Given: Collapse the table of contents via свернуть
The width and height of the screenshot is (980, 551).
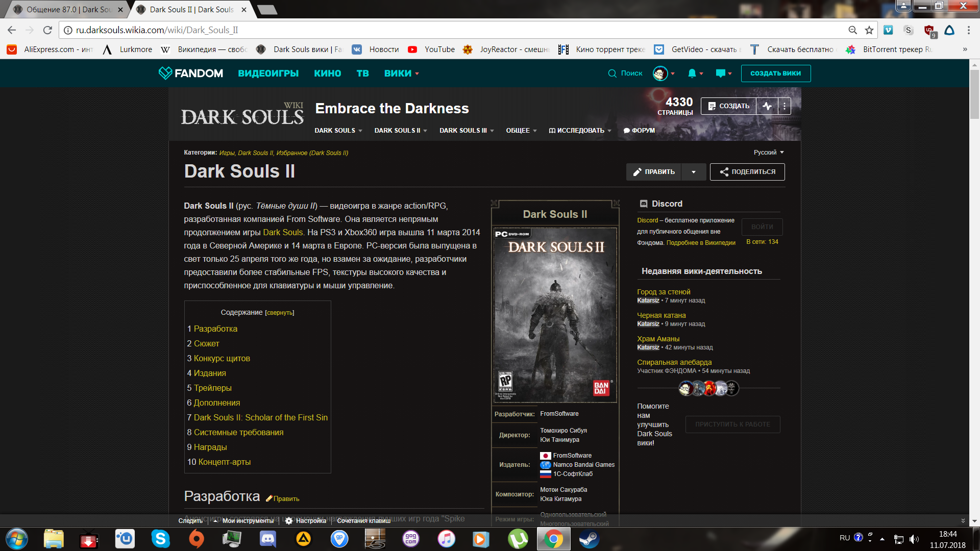Looking at the screenshot, I should [x=280, y=313].
